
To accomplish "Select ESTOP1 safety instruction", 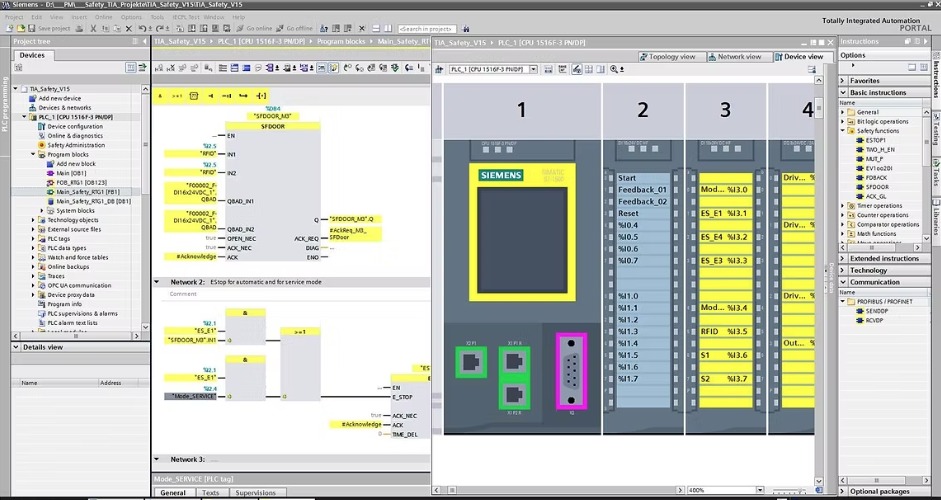I will [875, 140].
